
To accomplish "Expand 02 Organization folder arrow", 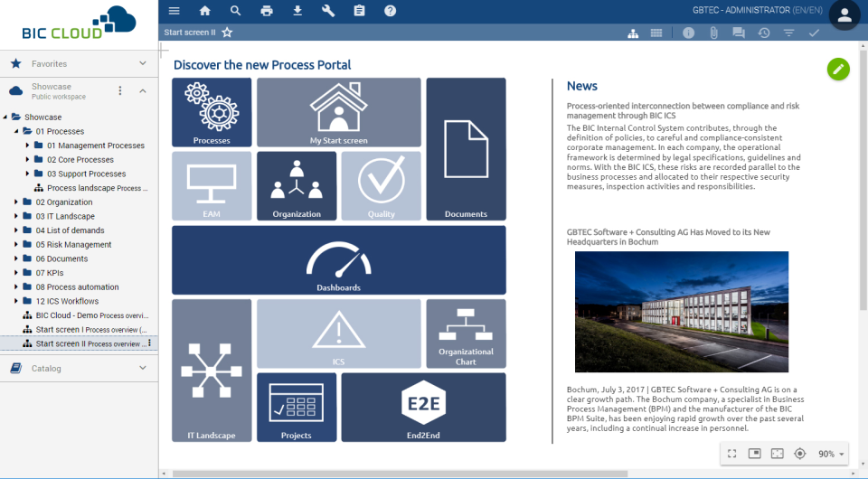I will point(16,202).
